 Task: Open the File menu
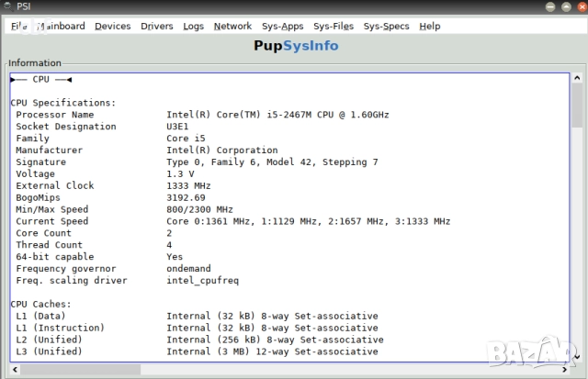click(x=18, y=27)
